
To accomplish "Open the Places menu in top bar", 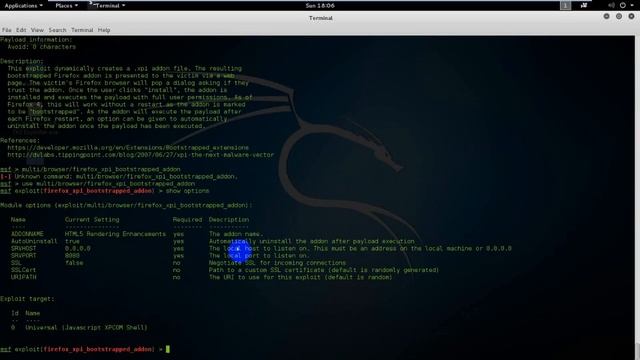I will (x=66, y=6).
